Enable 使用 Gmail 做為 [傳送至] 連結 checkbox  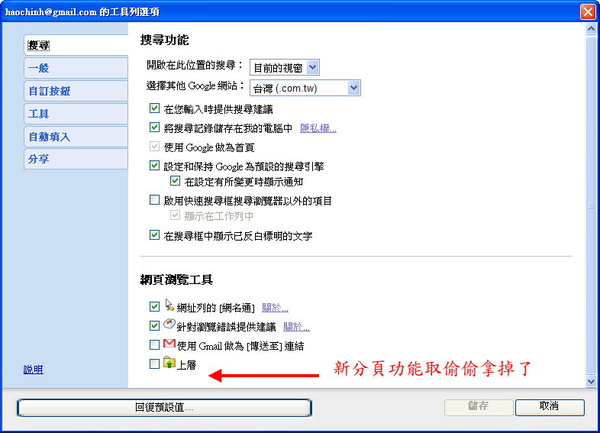click(154, 345)
